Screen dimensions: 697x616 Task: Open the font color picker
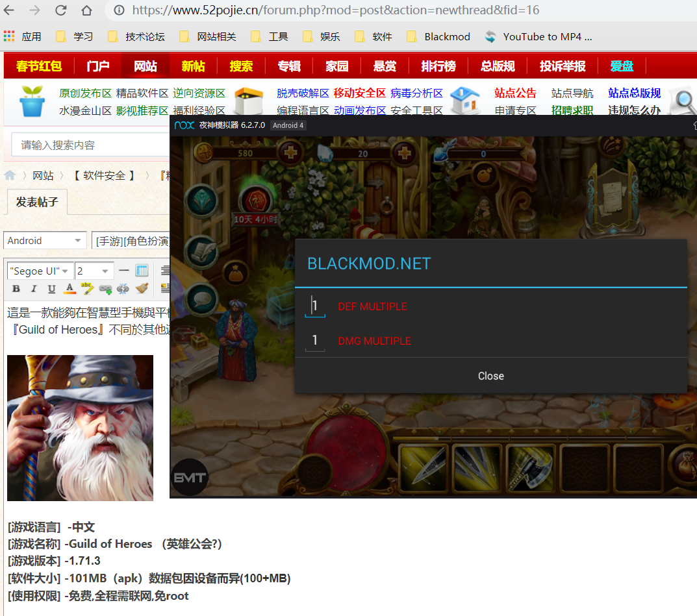70,289
